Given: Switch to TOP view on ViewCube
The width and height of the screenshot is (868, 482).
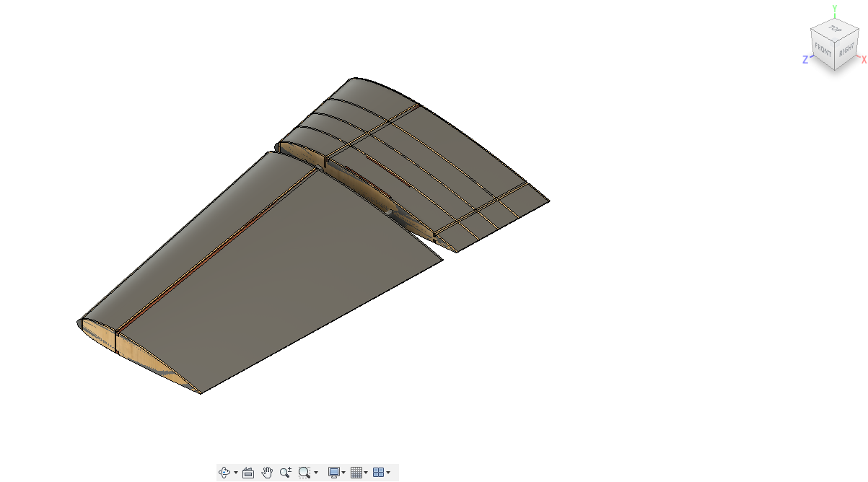Looking at the screenshot, I should point(835,30).
